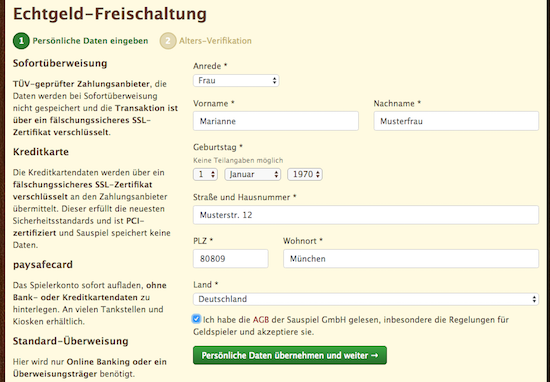This screenshot has width=550, height=382.
Task: Click the paysafecard heading
Action: 43,264
